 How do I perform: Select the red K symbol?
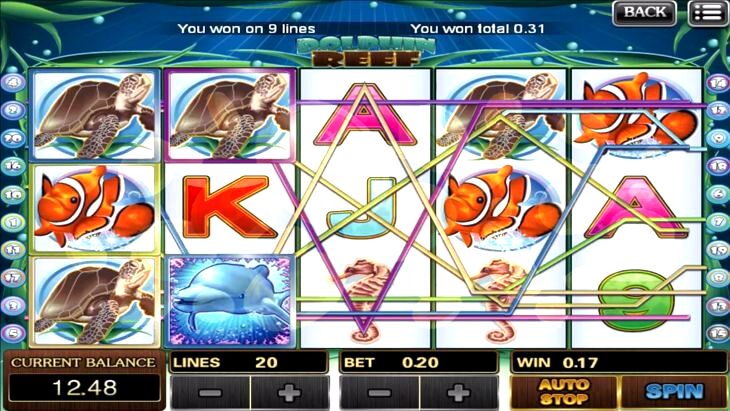[230, 207]
